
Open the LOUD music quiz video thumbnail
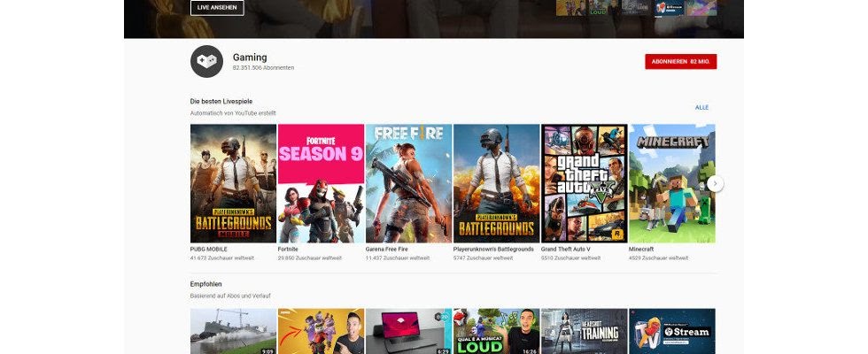click(x=496, y=331)
